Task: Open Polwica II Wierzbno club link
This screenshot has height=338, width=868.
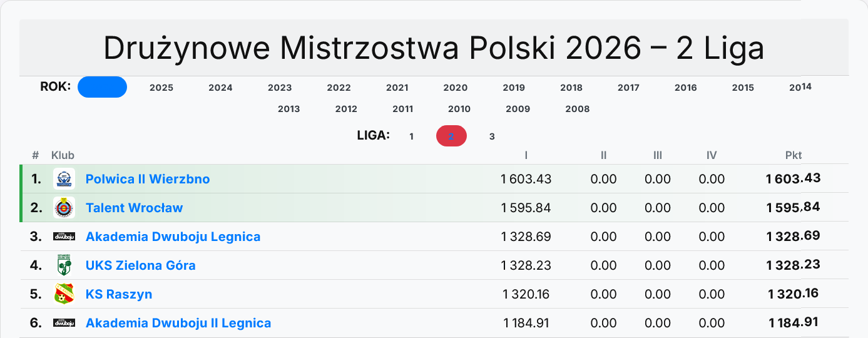Action: [148, 179]
